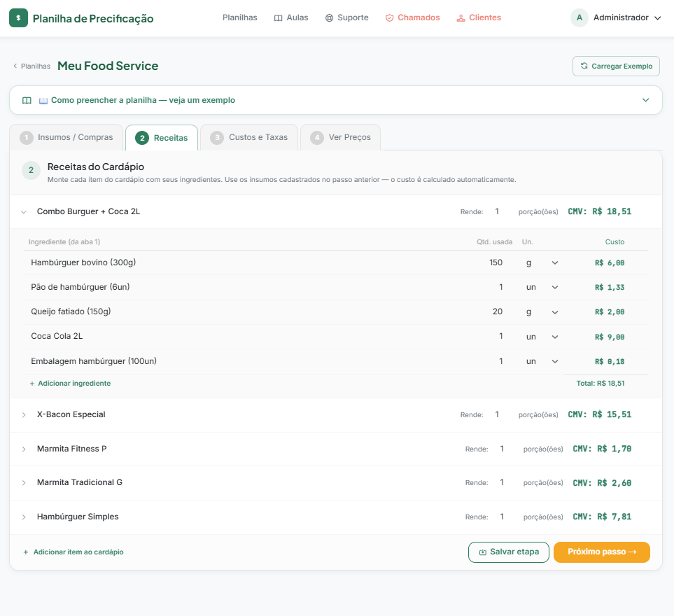Open the Chamados menu
674x616 pixels.
click(x=413, y=17)
